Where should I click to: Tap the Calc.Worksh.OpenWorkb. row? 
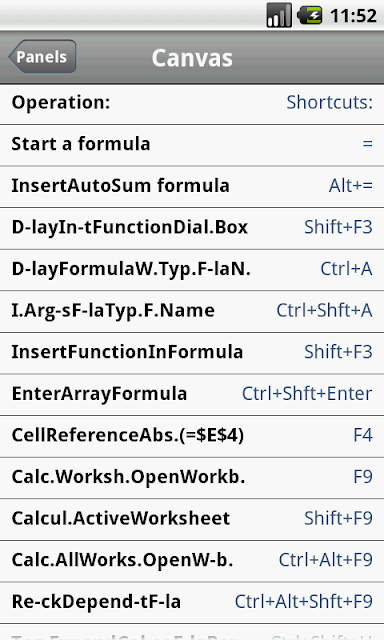[x=192, y=478]
